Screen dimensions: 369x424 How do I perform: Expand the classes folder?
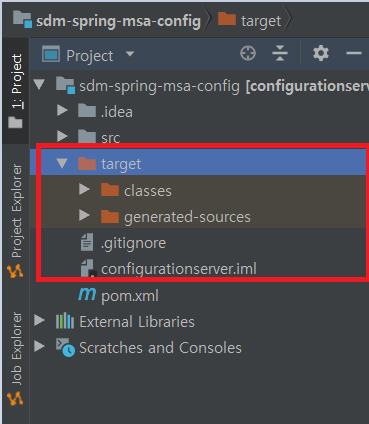tap(84, 189)
